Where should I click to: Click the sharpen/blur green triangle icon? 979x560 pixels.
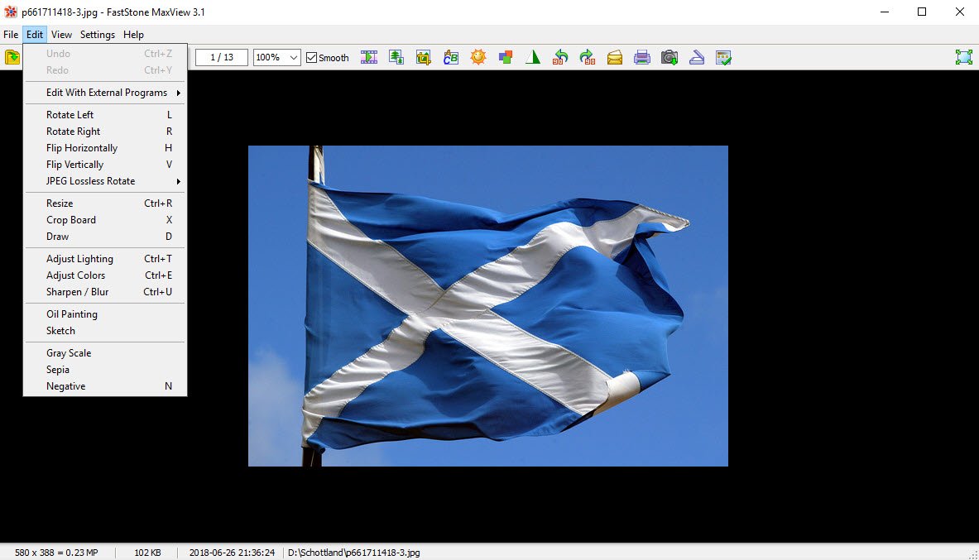coord(533,57)
